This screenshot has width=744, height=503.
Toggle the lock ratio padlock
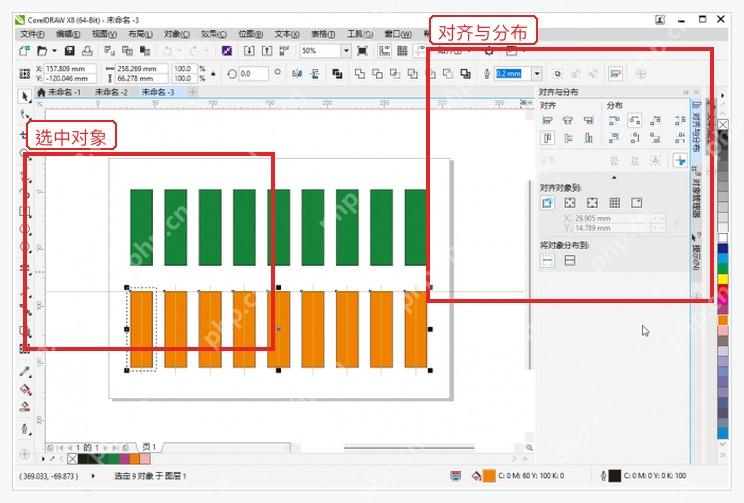coord(213,74)
